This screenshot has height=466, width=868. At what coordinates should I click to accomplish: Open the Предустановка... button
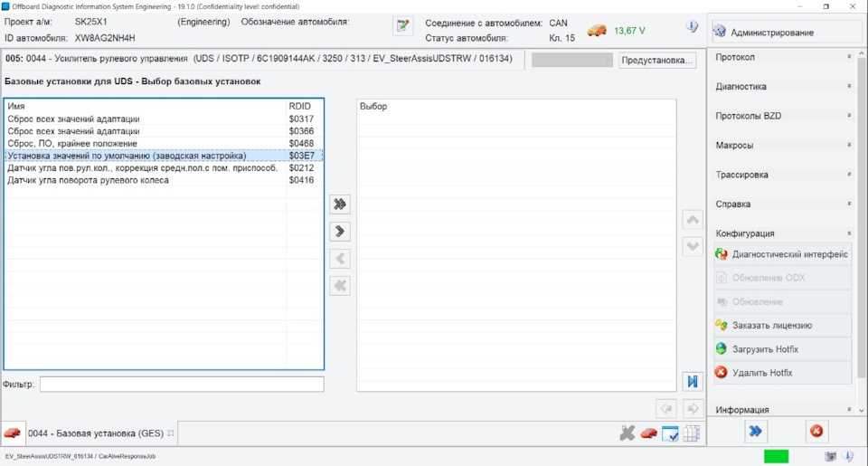coord(657,60)
